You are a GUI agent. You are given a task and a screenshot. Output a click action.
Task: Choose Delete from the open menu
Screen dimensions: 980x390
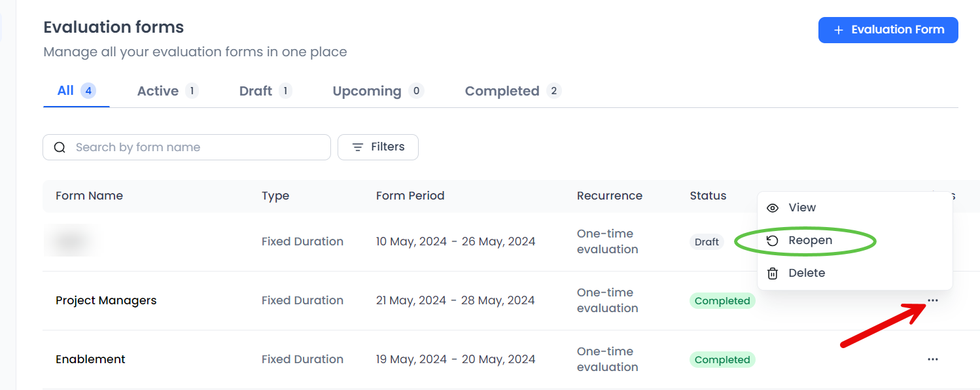click(x=807, y=273)
